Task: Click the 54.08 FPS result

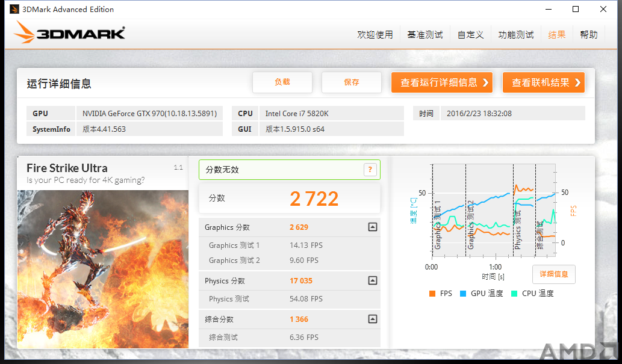Action: (306, 299)
